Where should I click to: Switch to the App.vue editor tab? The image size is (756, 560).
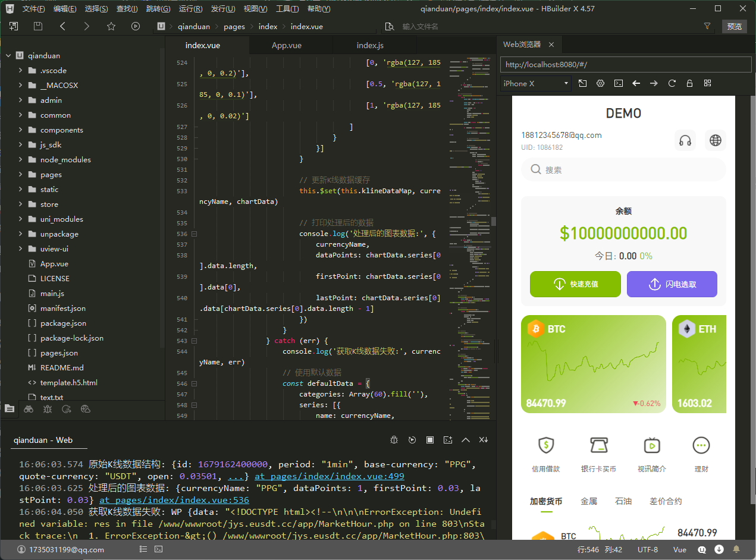click(287, 46)
